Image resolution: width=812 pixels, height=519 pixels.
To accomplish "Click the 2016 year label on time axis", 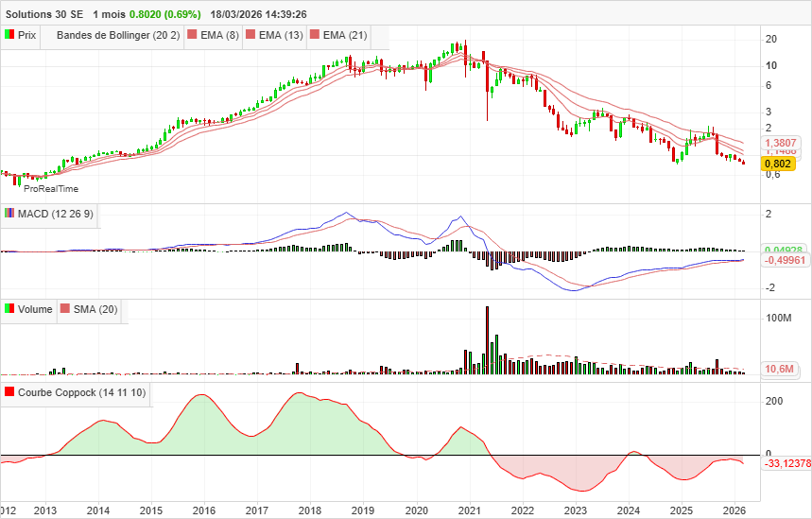I will (204, 510).
